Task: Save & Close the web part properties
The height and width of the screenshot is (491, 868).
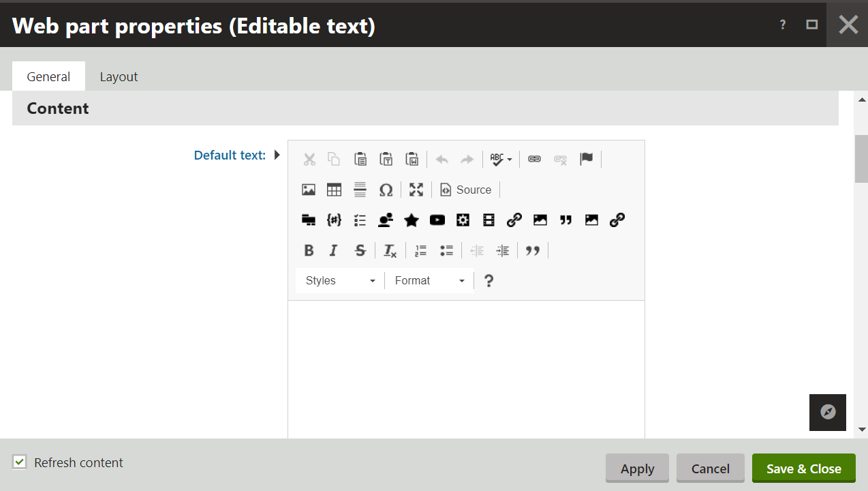Action: pos(803,468)
